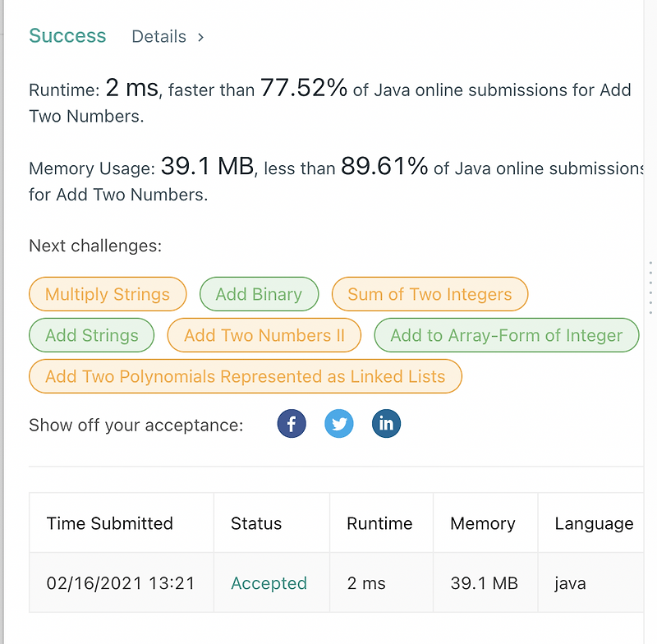This screenshot has height=644, width=657.
Task: Share acceptance on LinkedIn icon
Action: tap(387, 425)
